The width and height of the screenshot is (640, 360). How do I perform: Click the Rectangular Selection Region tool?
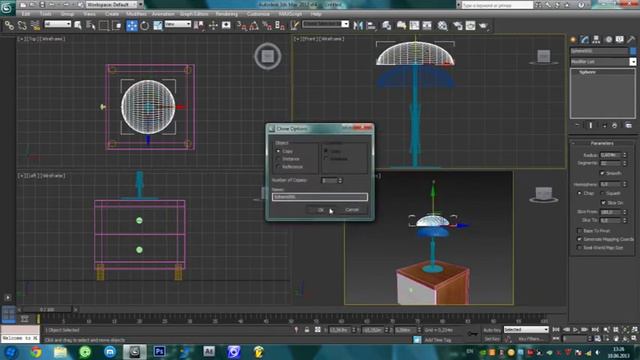[104, 26]
